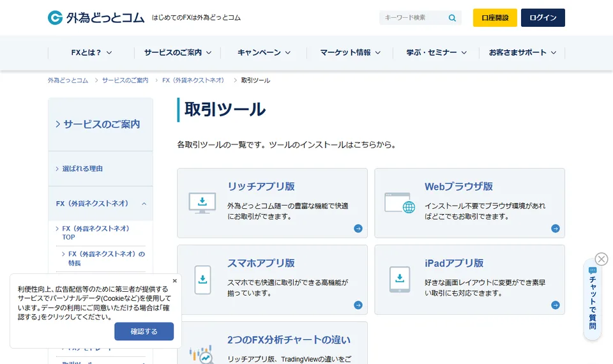Click the 取引ツール current breadcrumb text
This screenshot has width=613, height=364.
tap(255, 80)
